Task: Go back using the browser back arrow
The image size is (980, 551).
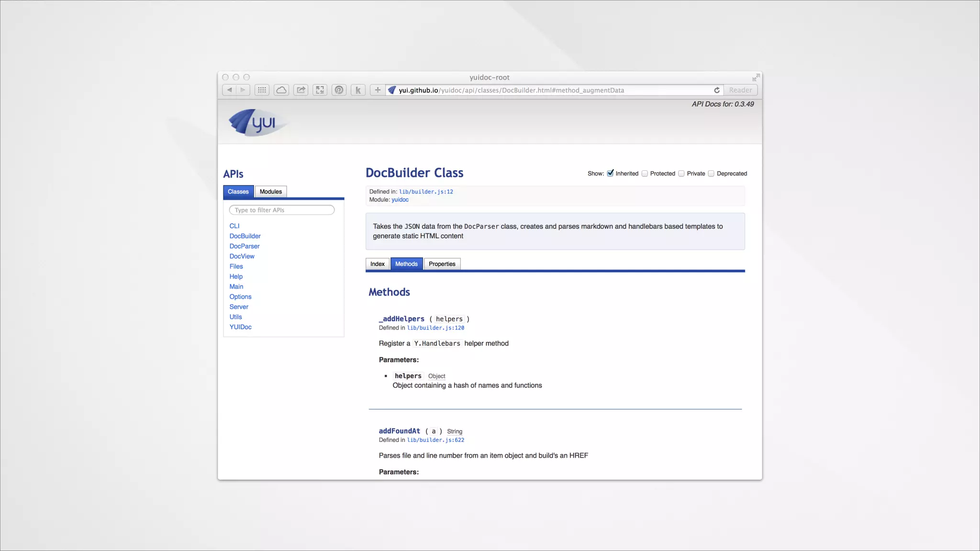Action: [x=230, y=90]
